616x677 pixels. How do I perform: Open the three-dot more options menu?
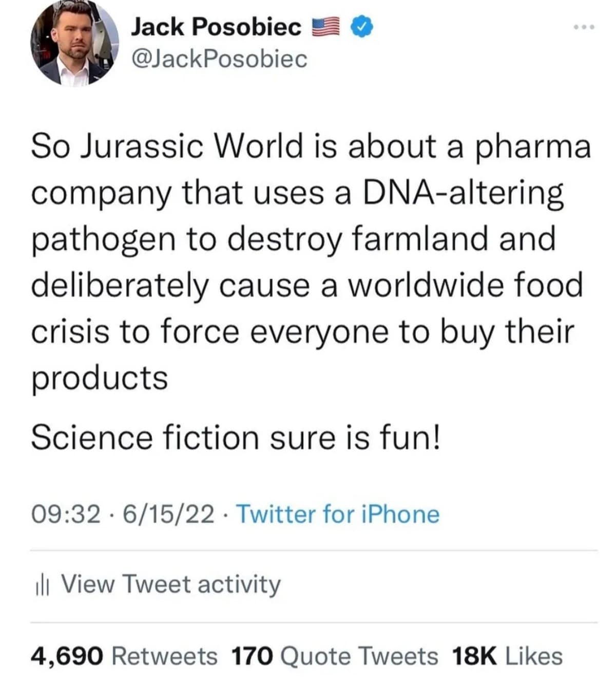tap(584, 27)
